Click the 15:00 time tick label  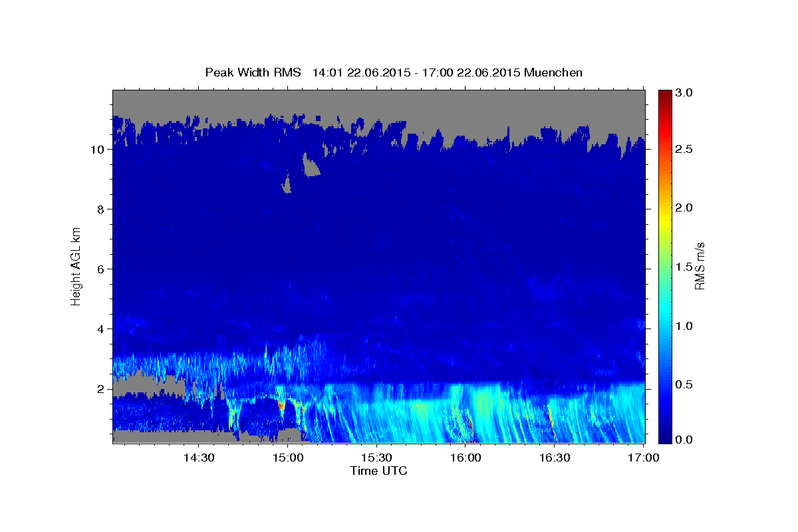coord(287,458)
